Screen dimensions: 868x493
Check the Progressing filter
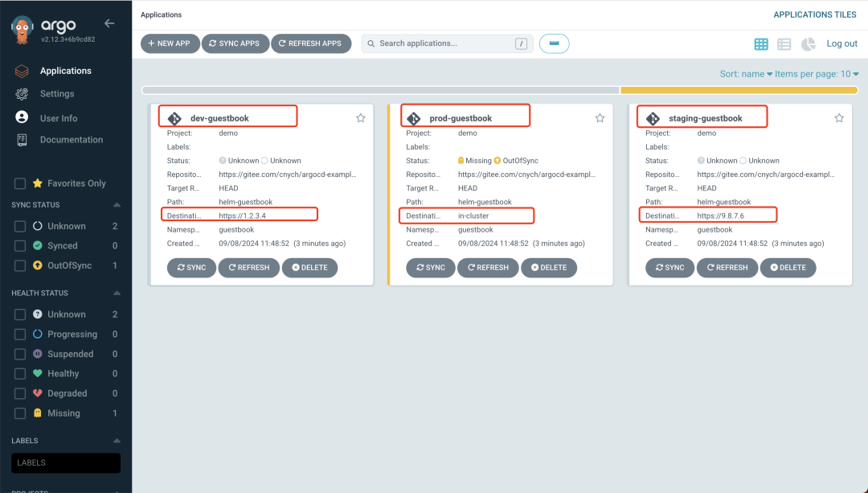20,335
